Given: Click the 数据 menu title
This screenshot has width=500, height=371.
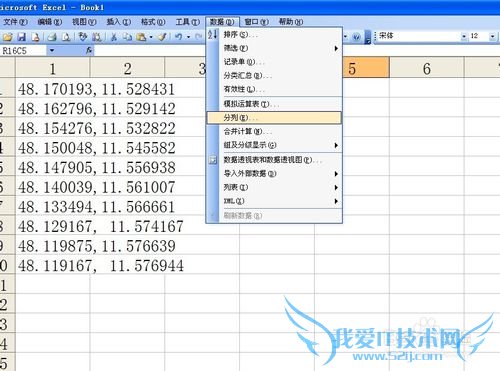Looking at the screenshot, I should click(222, 22).
